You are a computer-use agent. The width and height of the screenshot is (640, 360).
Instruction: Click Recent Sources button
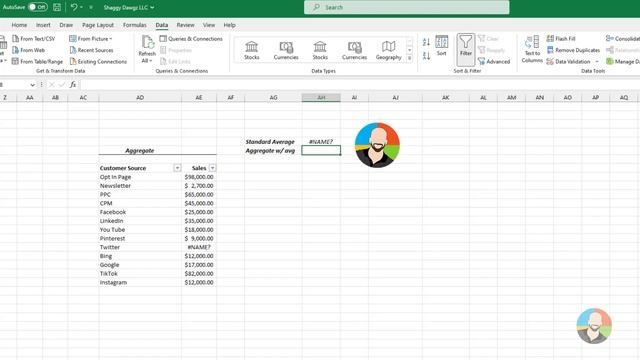click(x=91, y=50)
